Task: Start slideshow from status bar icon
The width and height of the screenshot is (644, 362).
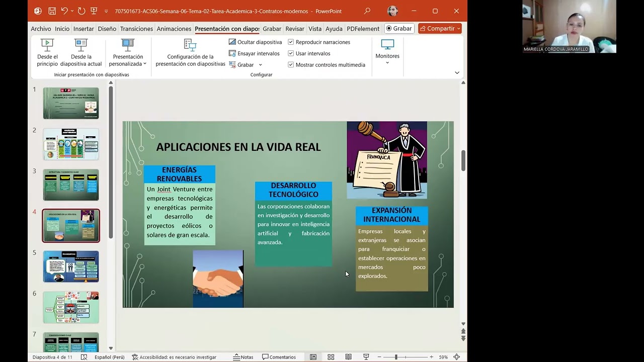Action: pyautogui.click(x=366, y=357)
